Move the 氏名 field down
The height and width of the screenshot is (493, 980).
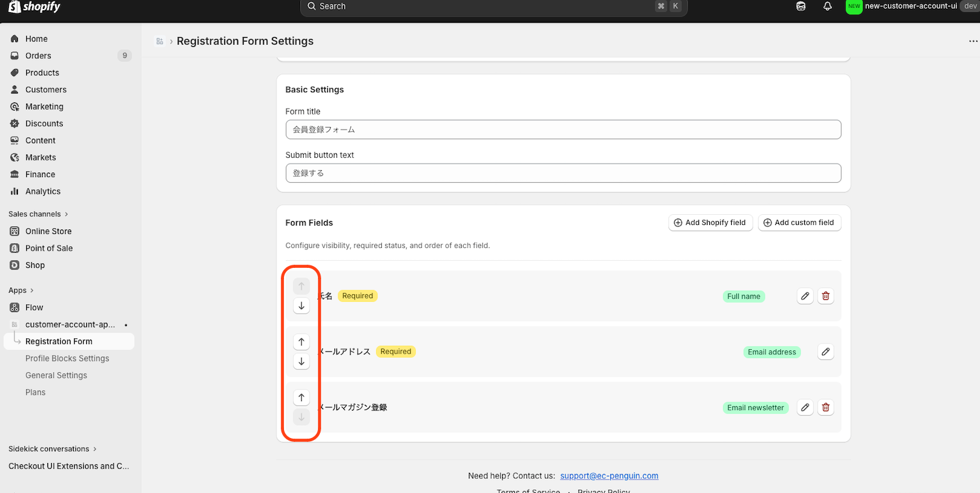tap(301, 306)
